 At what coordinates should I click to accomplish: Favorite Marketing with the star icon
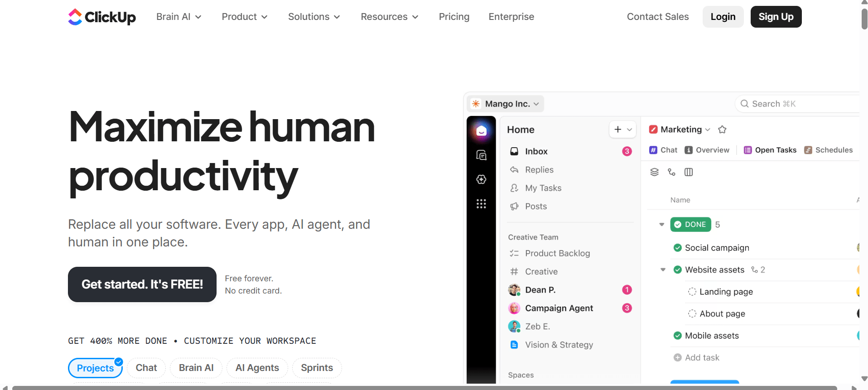[x=722, y=130]
